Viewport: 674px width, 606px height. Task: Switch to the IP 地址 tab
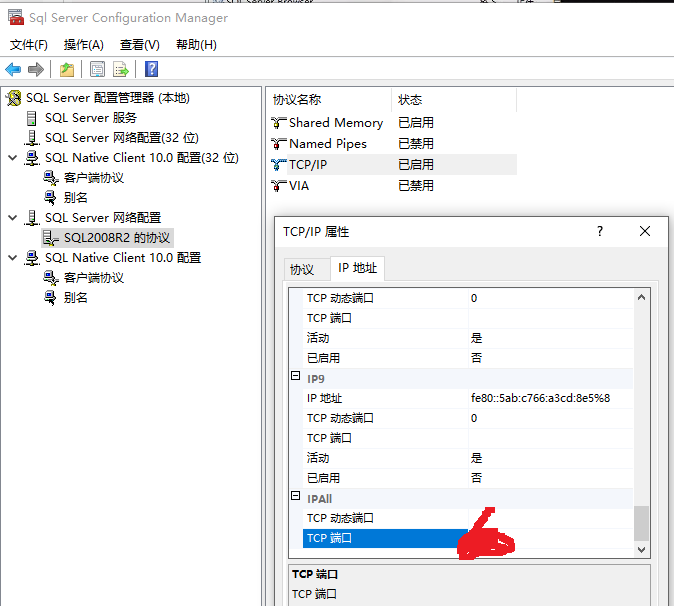[x=357, y=268]
